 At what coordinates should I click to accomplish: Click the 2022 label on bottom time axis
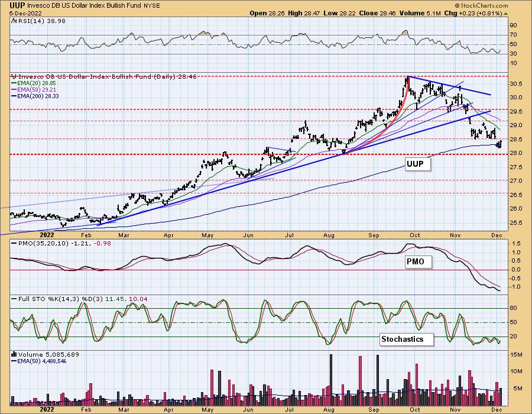coord(47,410)
